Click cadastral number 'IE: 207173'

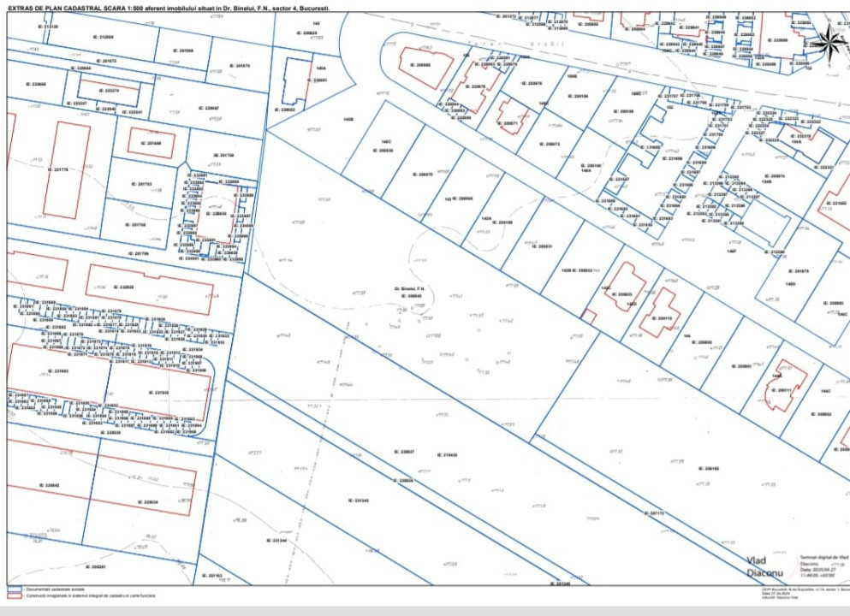pos(654,512)
